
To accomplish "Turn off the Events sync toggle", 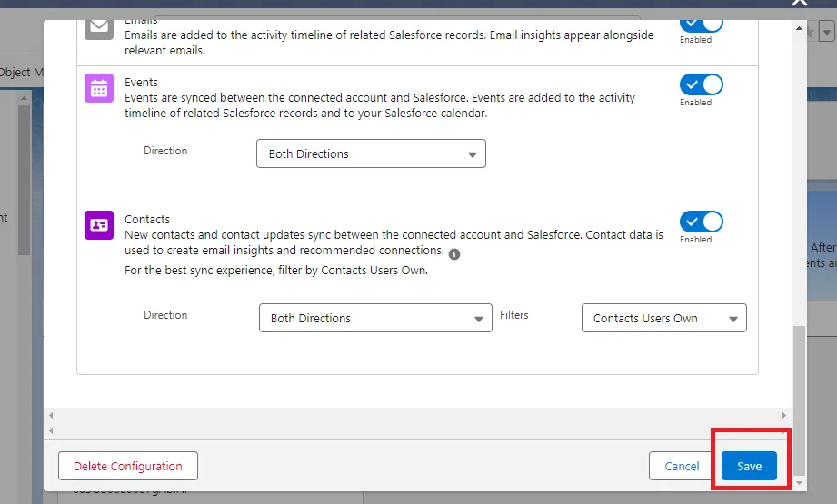I will coord(701,84).
